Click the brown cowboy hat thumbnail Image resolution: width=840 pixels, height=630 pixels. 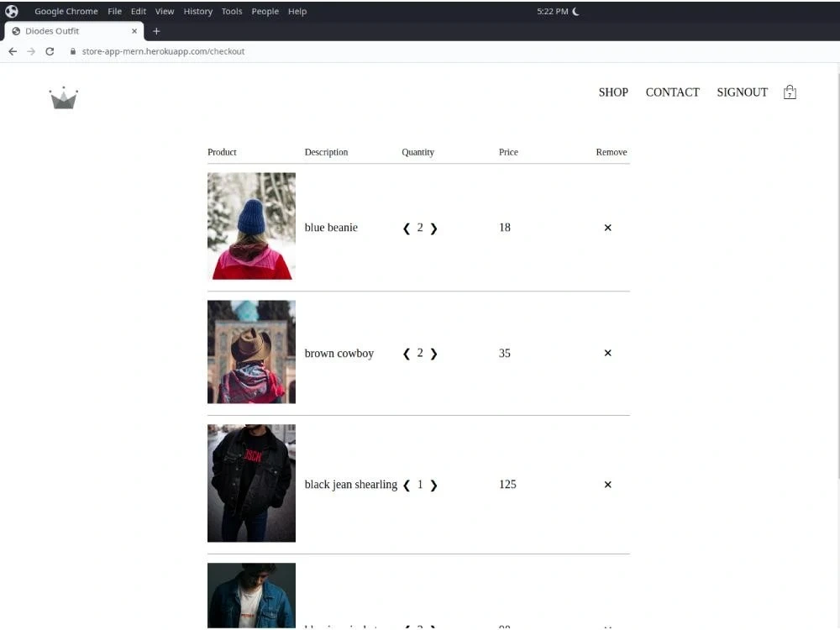coord(251,352)
